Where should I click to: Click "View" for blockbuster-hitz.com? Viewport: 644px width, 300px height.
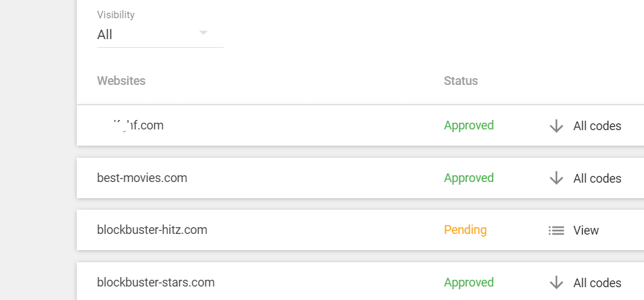585,231
